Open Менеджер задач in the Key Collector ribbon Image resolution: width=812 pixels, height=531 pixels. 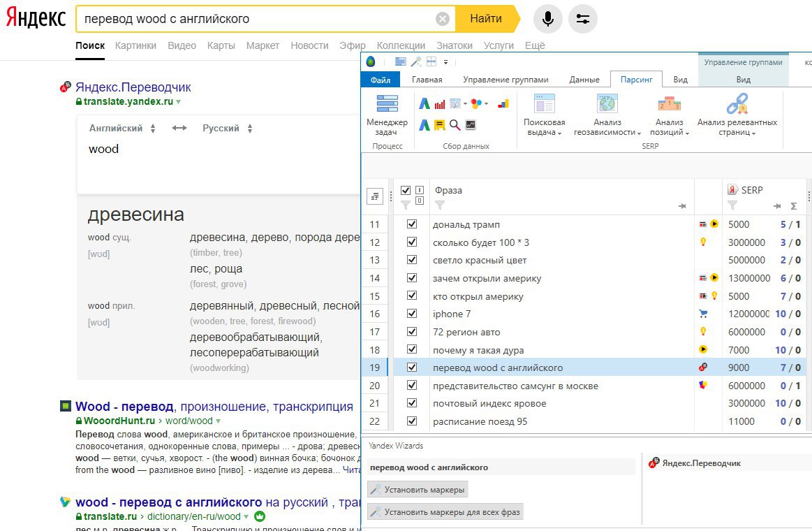387,115
